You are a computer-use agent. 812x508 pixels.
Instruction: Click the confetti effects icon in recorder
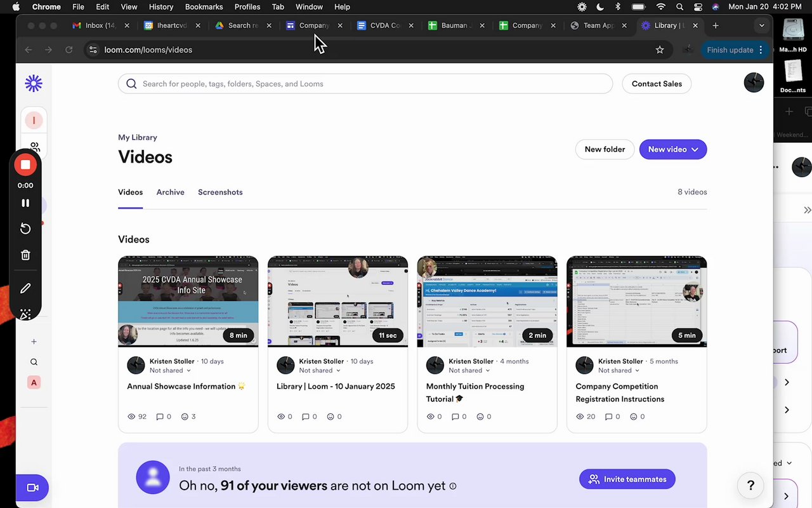pos(25,314)
